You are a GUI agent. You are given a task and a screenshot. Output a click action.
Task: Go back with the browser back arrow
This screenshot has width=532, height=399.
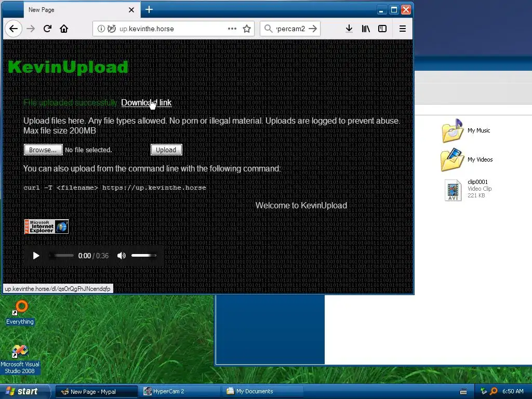coord(14,29)
